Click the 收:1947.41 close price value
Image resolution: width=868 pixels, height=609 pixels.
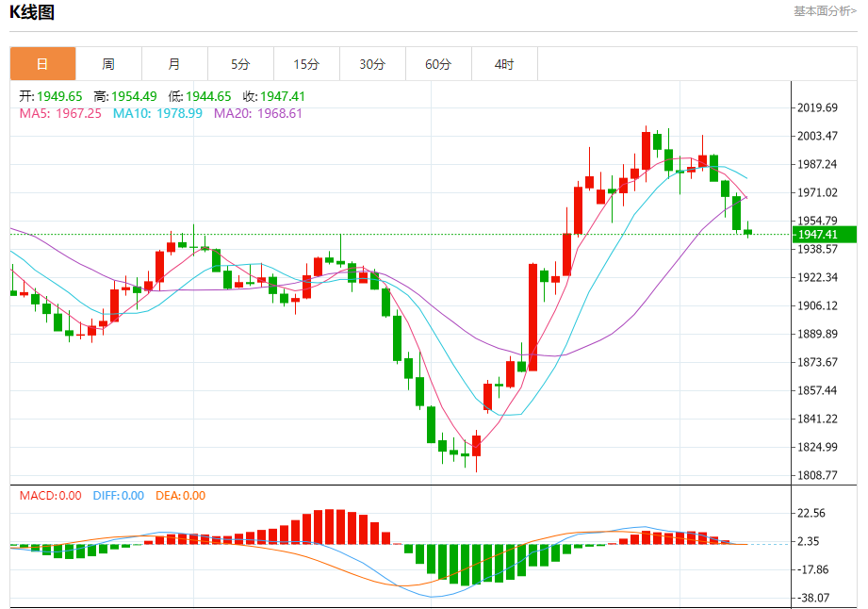273,96
